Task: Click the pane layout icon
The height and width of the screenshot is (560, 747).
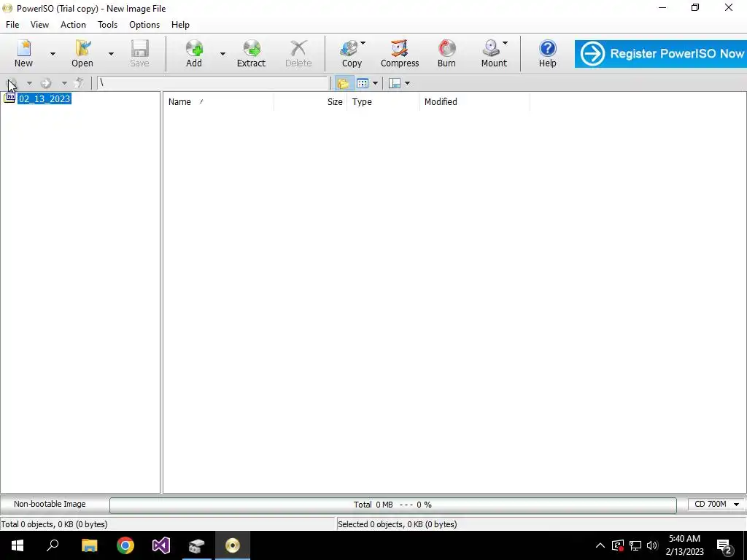Action: pyautogui.click(x=395, y=83)
